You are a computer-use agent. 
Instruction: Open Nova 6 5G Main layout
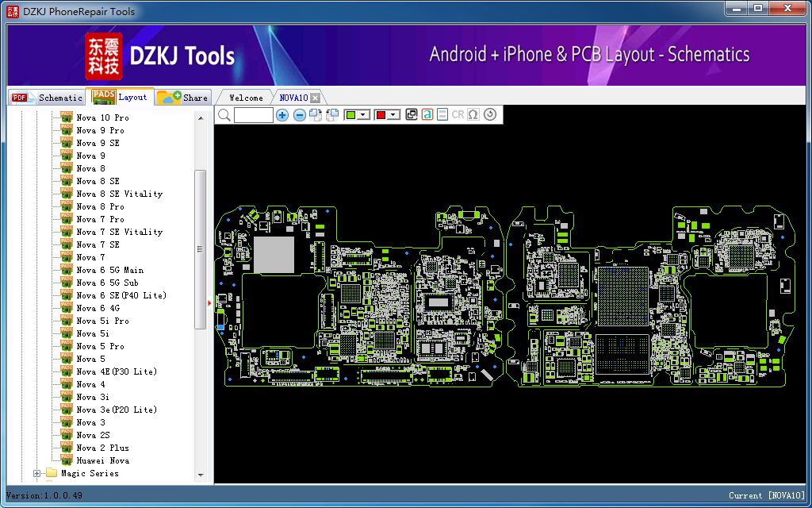(x=109, y=270)
